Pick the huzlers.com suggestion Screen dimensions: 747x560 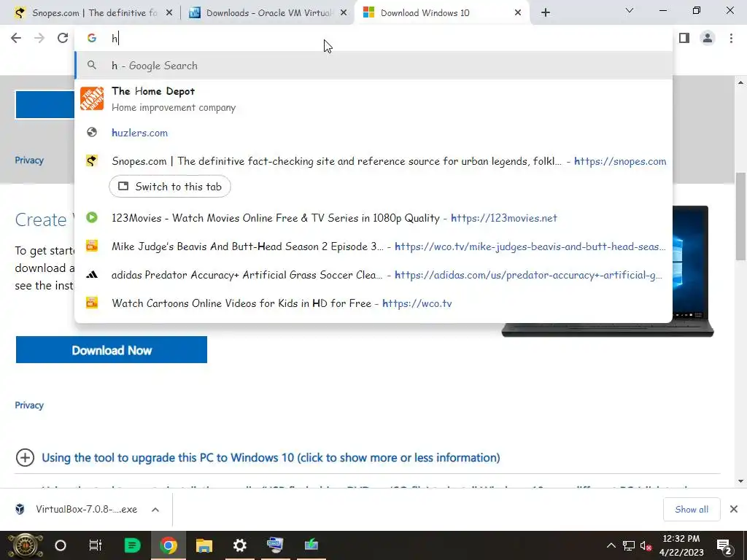pos(373,133)
